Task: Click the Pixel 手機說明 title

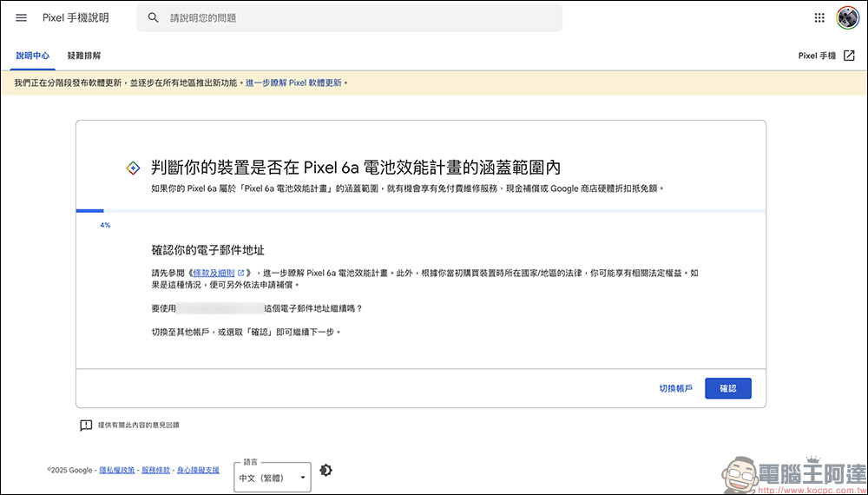Action: (x=76, y=17)
